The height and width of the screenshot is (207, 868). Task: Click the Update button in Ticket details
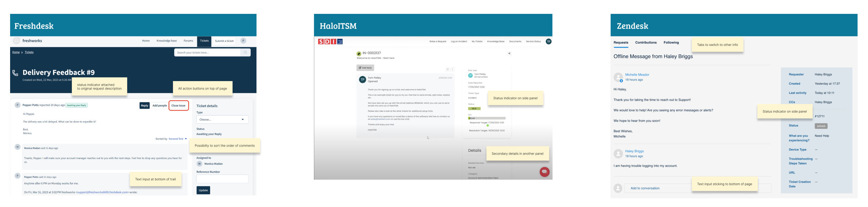203,190
